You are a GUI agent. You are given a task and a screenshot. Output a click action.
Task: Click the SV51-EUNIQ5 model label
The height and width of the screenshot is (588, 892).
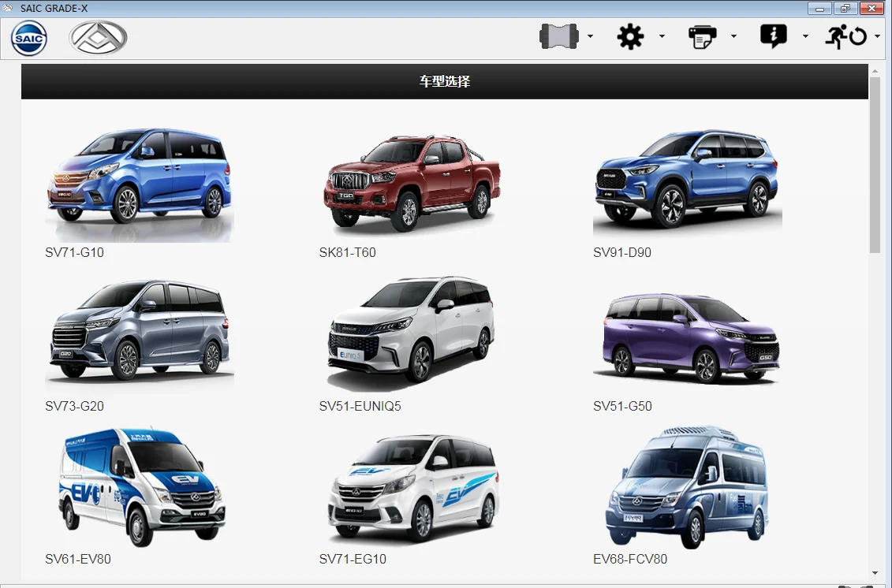click(360, 406)
